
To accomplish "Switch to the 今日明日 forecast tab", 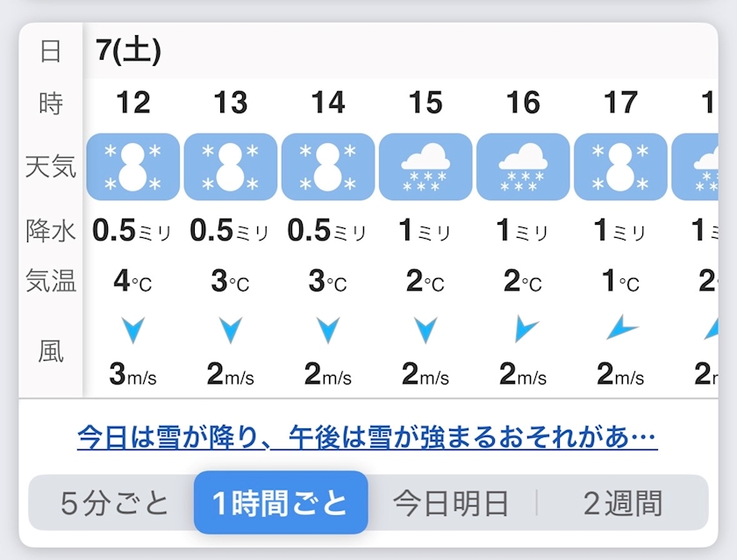I will pyautogui.click(x=450, y=503).
